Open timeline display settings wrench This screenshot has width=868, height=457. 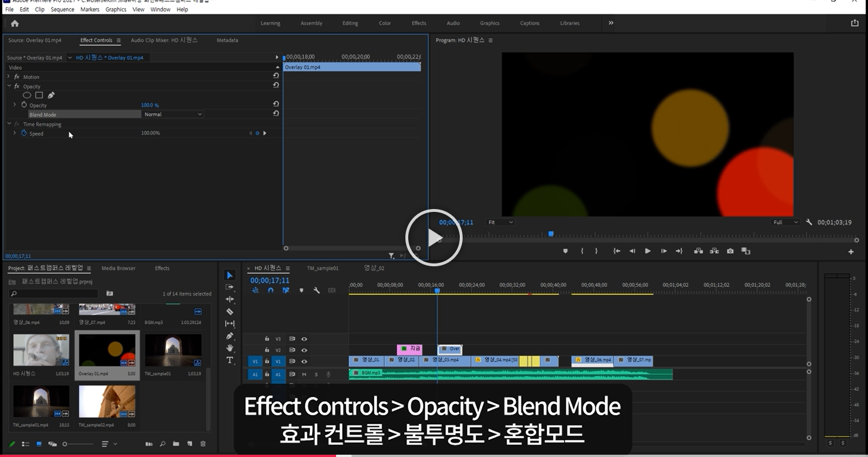point(316,290)
